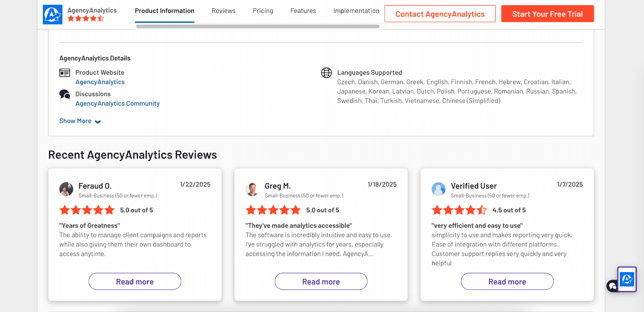The image size is (644, 312).
Task: Click the Verified User avatar icon
Action: click(x=438, y=189)
